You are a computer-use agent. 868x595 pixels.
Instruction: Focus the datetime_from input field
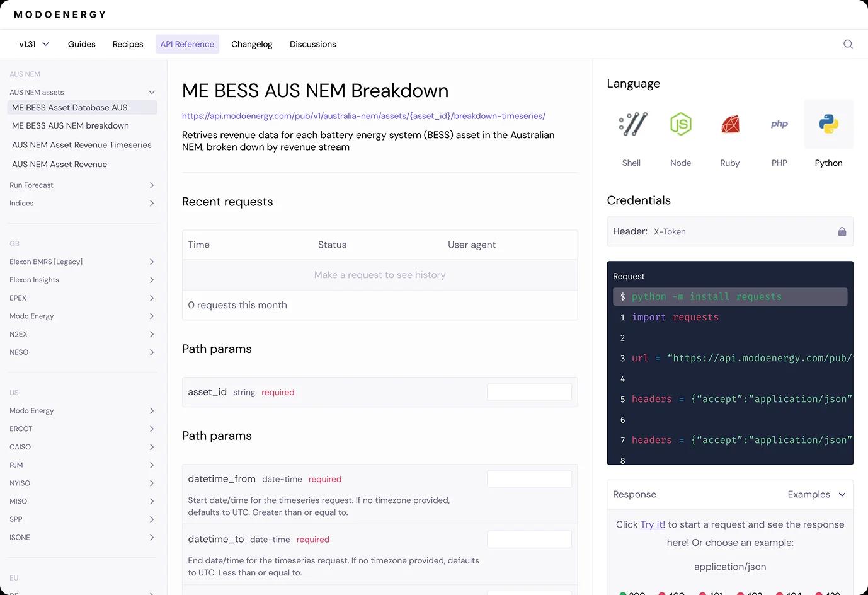[529, 479]
